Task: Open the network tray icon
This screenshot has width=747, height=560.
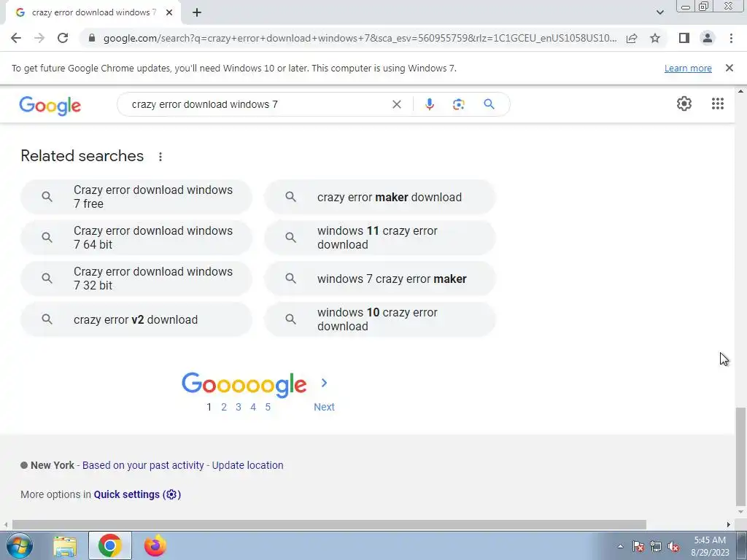Action: pyautogui.click(x=656, y=546)
